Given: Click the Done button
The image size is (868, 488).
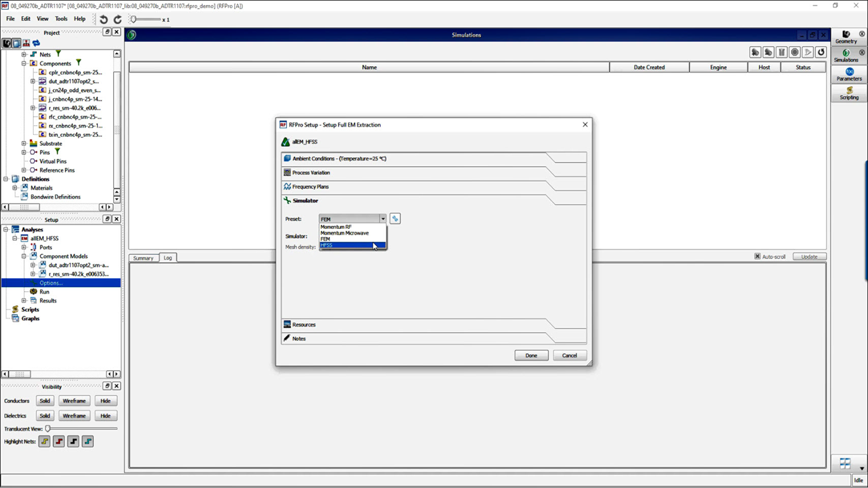Looking at the screenshot, I should click(531, 356).
